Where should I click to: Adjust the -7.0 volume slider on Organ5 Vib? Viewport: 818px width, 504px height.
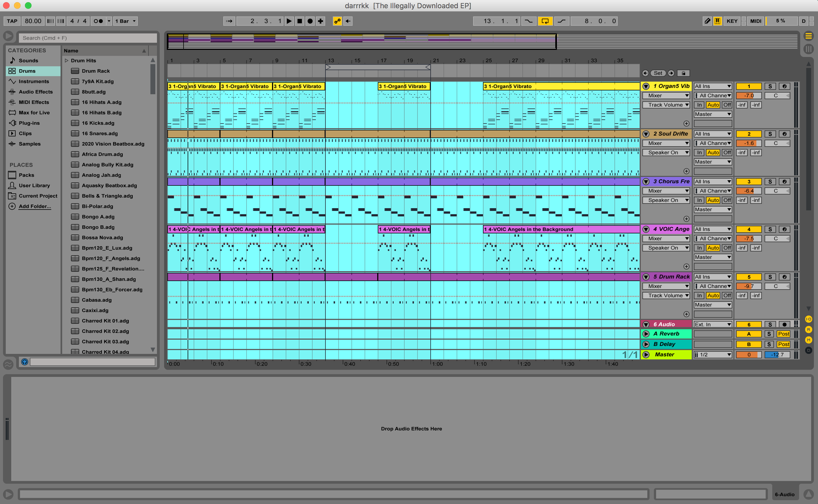pos(748,95)
